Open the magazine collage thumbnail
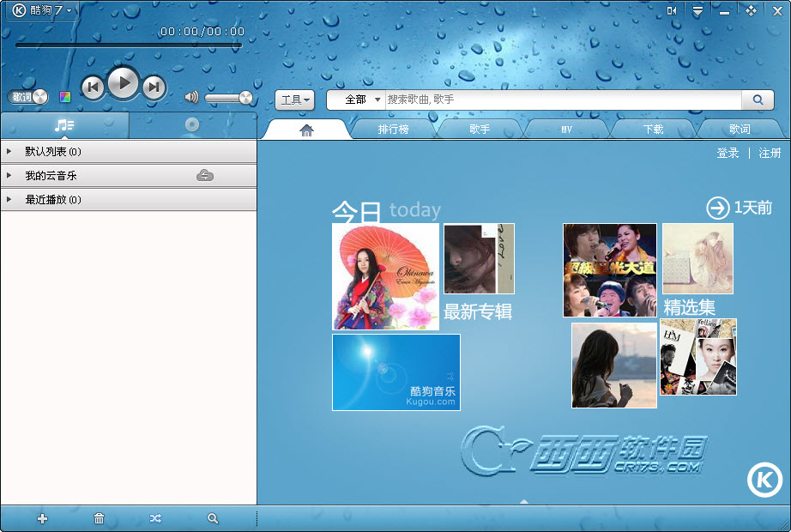 tap(698, 357)
